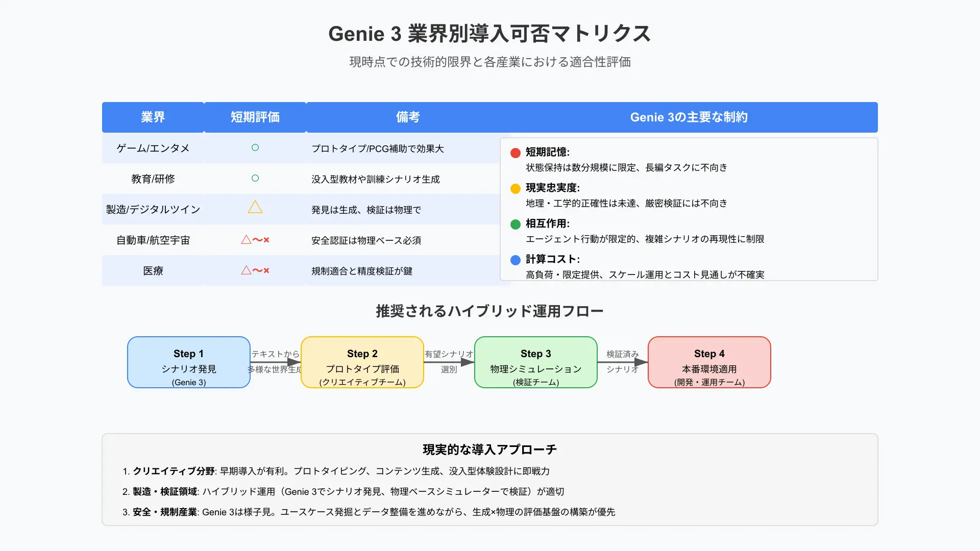Click the 教育/研修 industry cell
This screenshot has width=980, height=551.
153,179
